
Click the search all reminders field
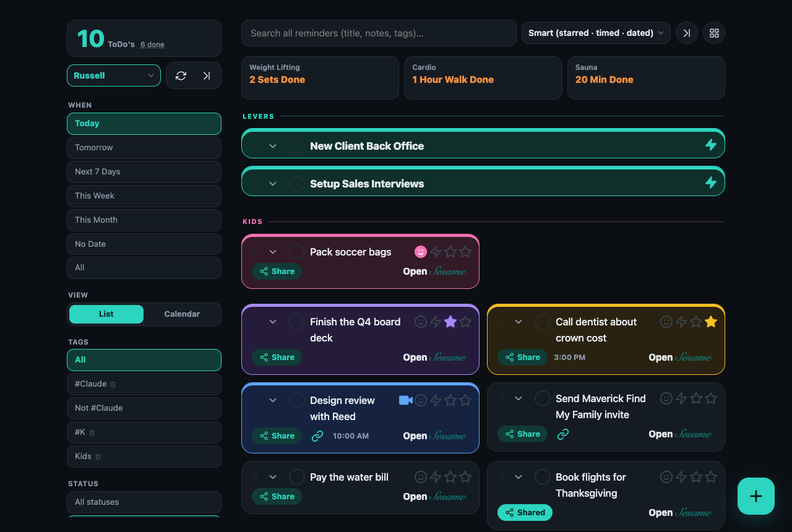379,33
